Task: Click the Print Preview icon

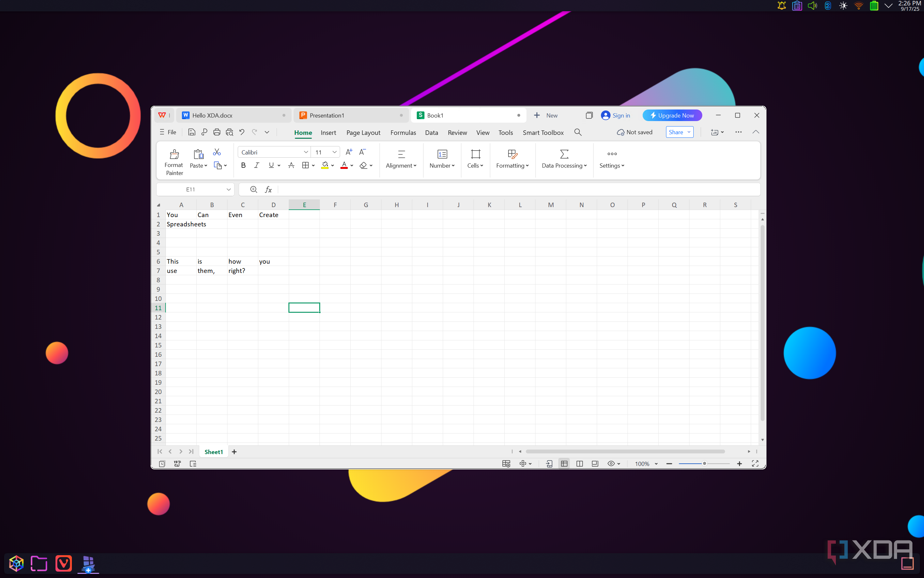Action: (229, 132)
